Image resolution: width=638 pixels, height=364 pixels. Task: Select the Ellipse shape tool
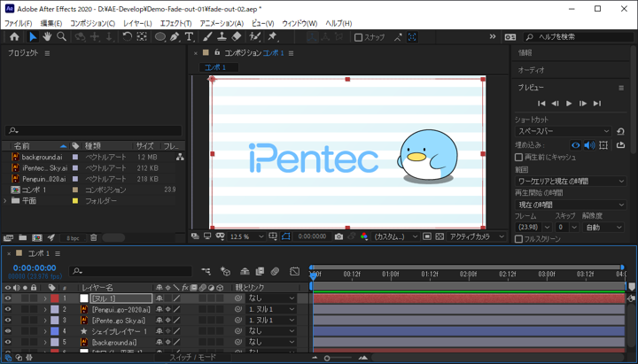coord(159,37)
